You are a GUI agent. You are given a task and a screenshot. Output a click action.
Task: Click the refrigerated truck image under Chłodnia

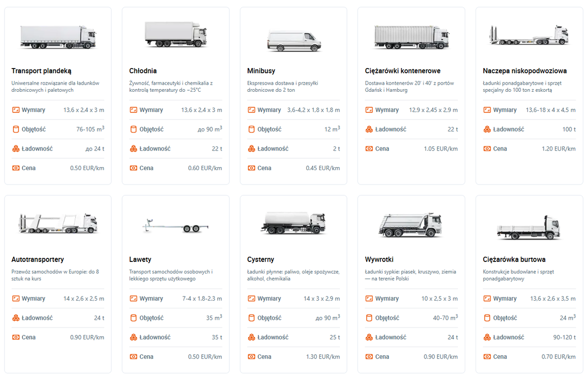coord(176,34)
